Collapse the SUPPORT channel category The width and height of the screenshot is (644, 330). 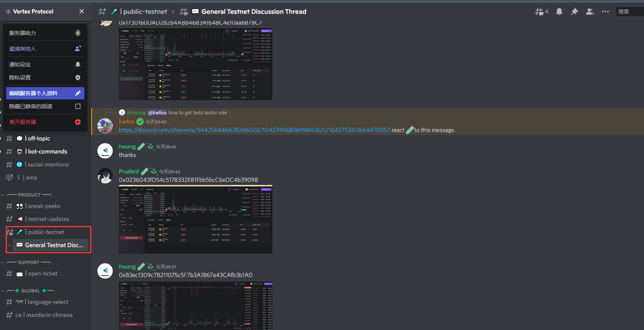point(29,262)
